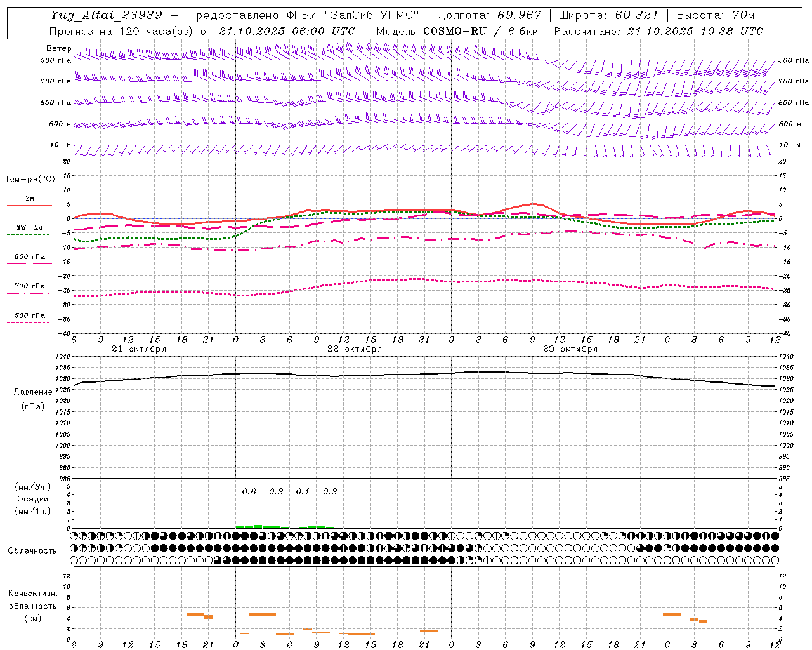The height and width of the screenshot is (650, 812).
Task: Click the 'Осадки' precipitation label
Action: click(x=33, y=499)
